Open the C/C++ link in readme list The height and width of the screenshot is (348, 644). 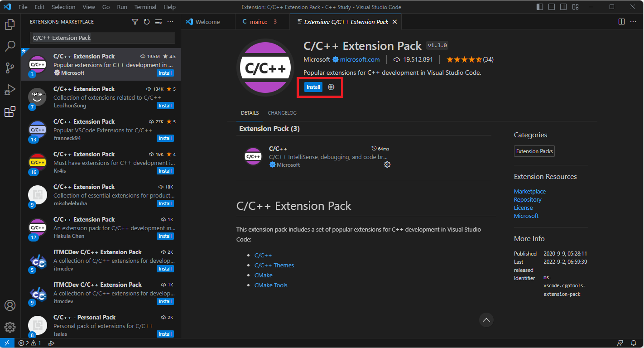[263, 255]
